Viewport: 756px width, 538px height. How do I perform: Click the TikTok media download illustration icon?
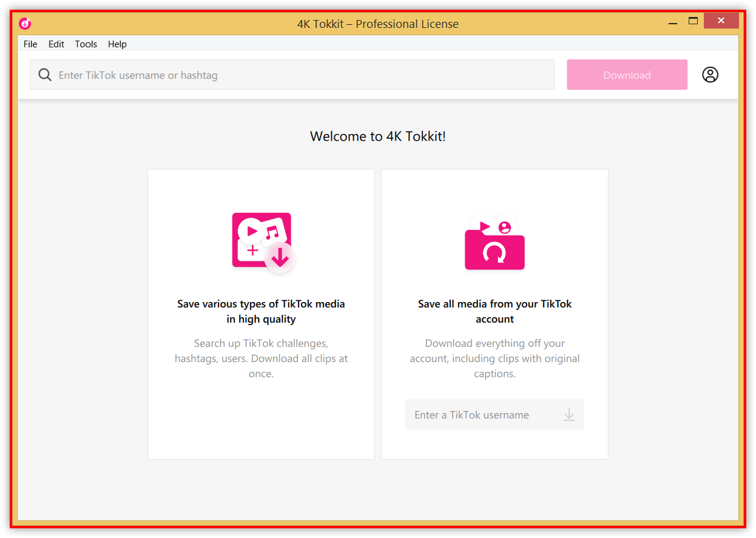(263, 242)
